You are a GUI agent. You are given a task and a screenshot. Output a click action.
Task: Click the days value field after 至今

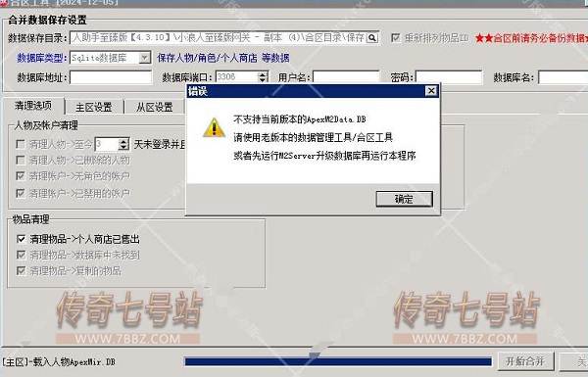click(x=107, y=144)
